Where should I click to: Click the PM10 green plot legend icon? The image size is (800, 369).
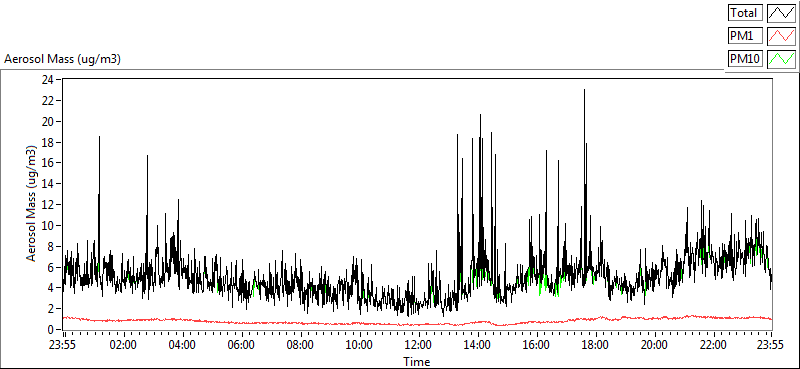781,59
